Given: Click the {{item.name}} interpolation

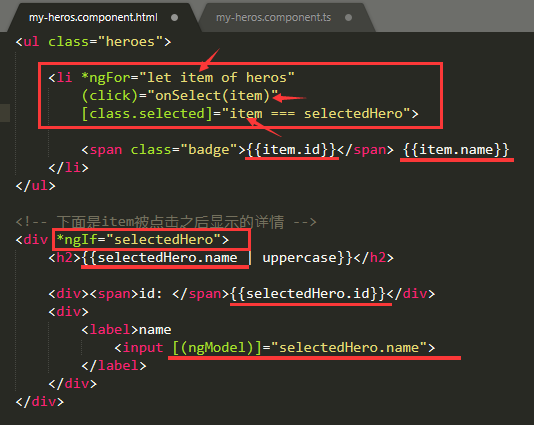Looking at the screenshot, I should click(x=456, y=150).
